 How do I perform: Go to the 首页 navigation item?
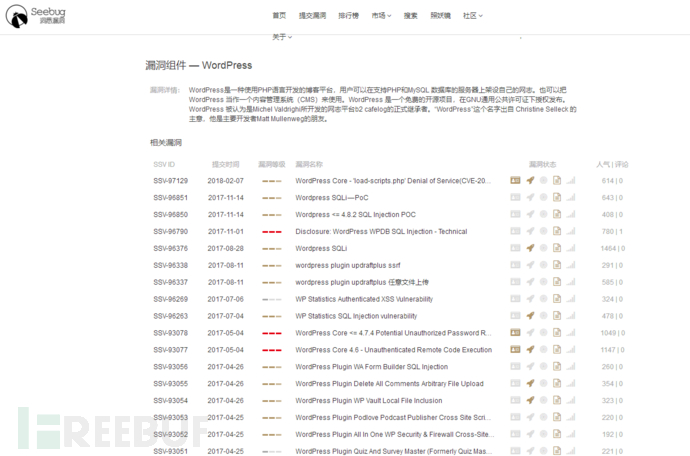pyautogui.click(x=279, y=16)
